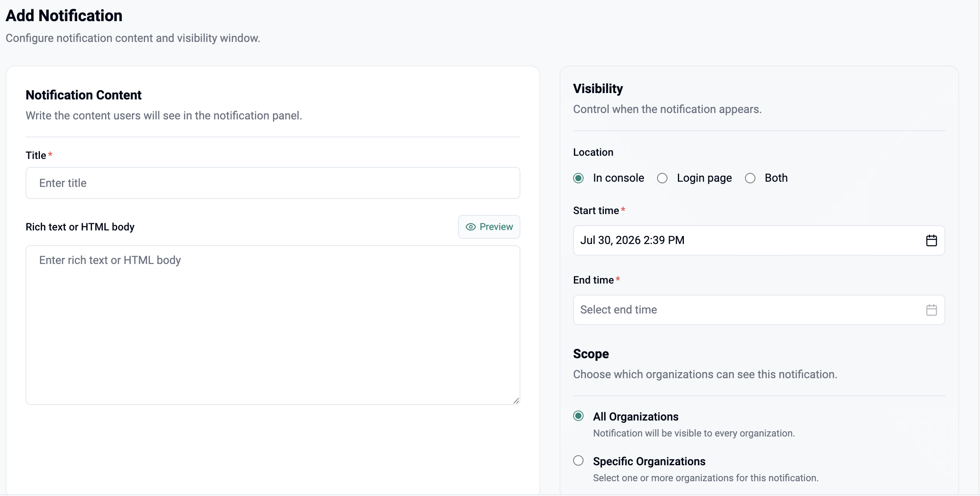Screen dimensions: 980x496
Task: Click the Location label
Action: 593,152
